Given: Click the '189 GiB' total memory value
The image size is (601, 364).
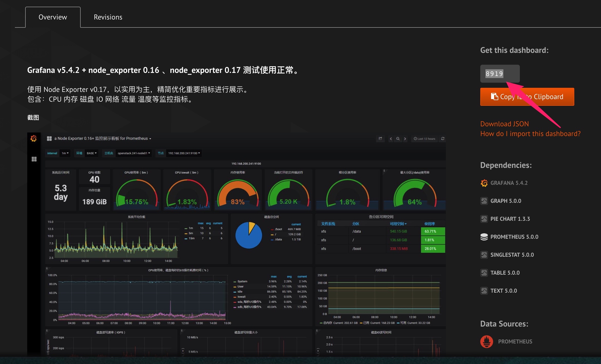Looking at the screenshot, I should click(94, 202).
